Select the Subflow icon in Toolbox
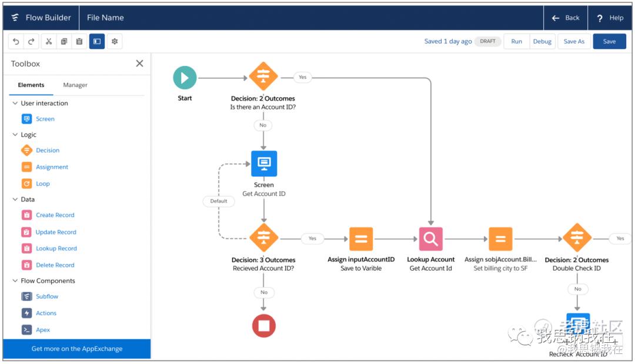This screenshot has width=635, height=364. (26, 296)
